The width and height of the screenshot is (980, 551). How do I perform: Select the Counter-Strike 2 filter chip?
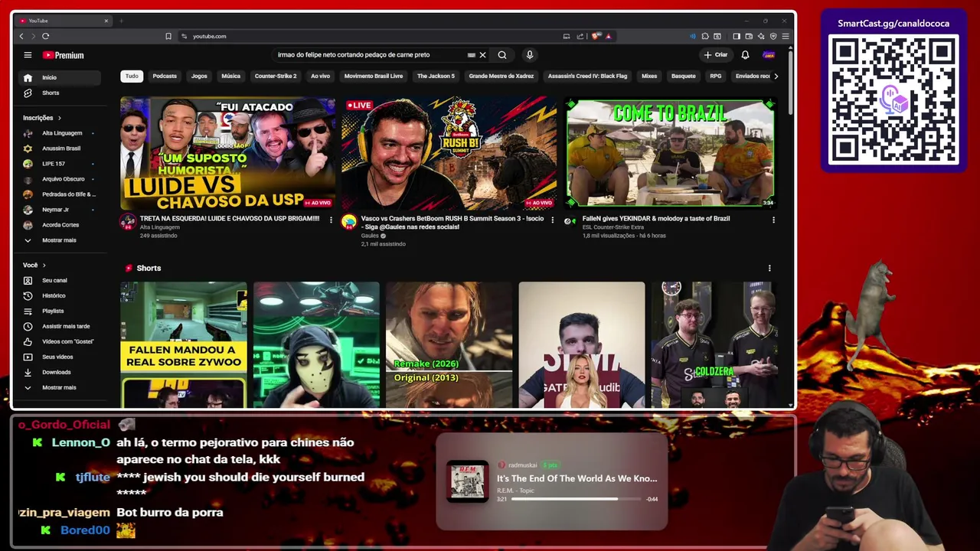(x=276, y=76)
